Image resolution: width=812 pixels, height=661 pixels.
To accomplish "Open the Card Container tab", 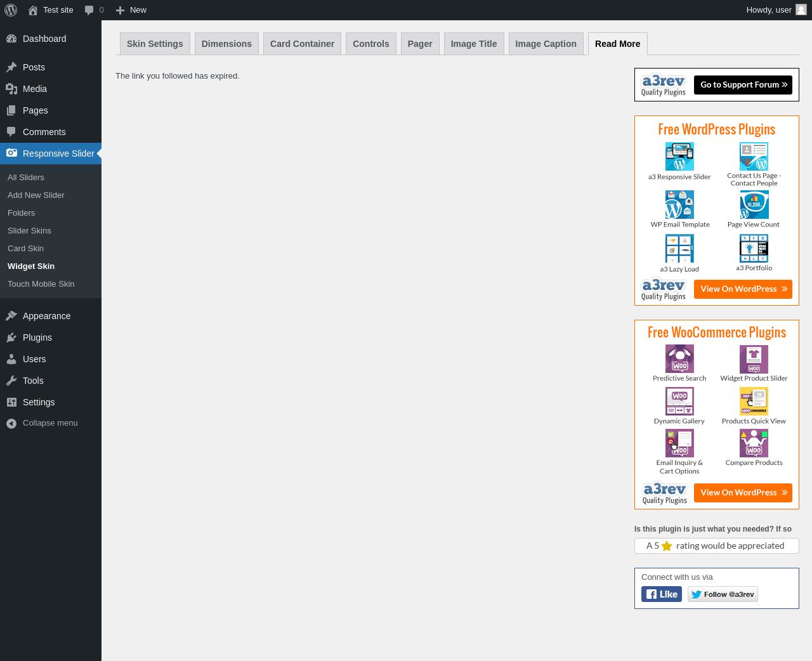I will pos(302,44).
